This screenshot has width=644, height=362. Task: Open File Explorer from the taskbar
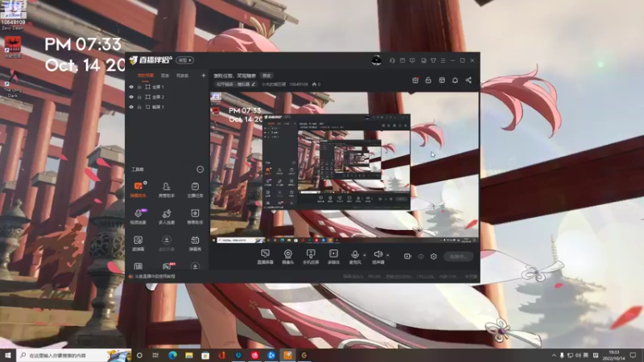[189, 356]
